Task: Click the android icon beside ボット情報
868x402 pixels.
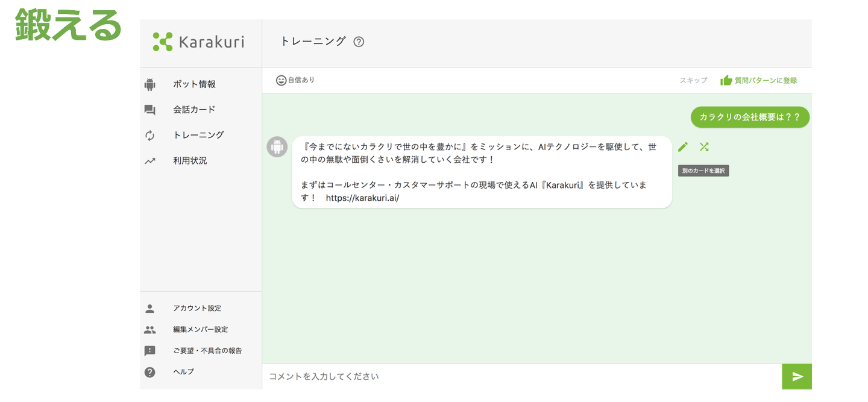Action: click(150, 84)
